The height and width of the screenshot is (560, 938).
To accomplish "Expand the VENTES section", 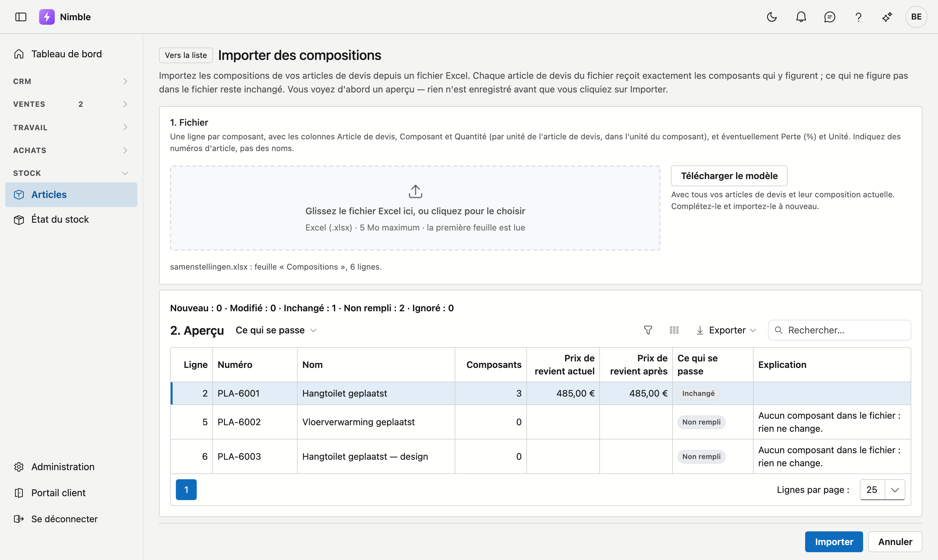I will click(71, 104).
